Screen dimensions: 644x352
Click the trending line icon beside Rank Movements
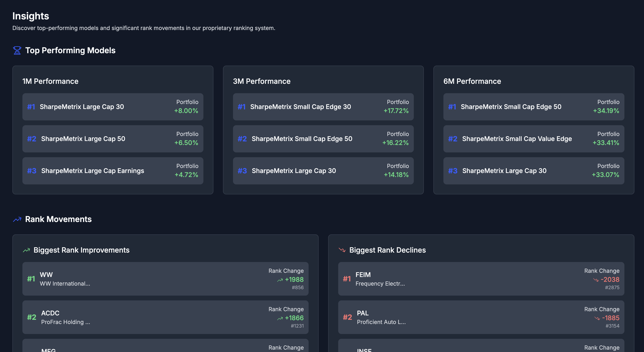(x=16, y=219)
